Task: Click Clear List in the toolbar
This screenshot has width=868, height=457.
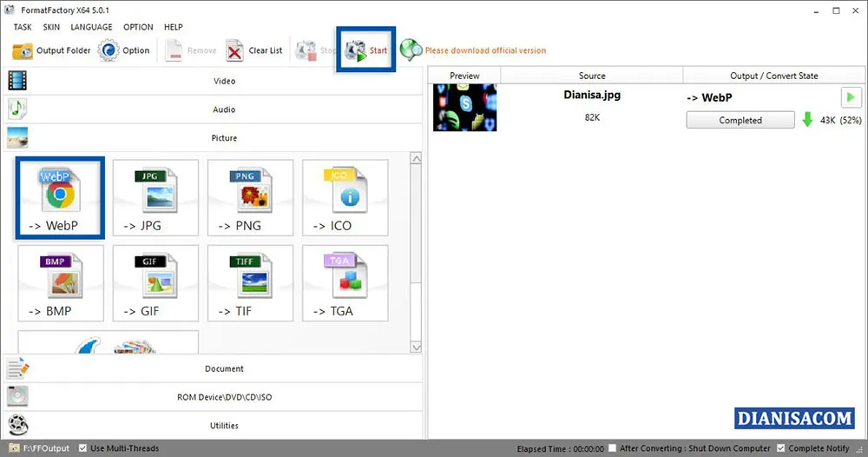Action: point(254,50)
